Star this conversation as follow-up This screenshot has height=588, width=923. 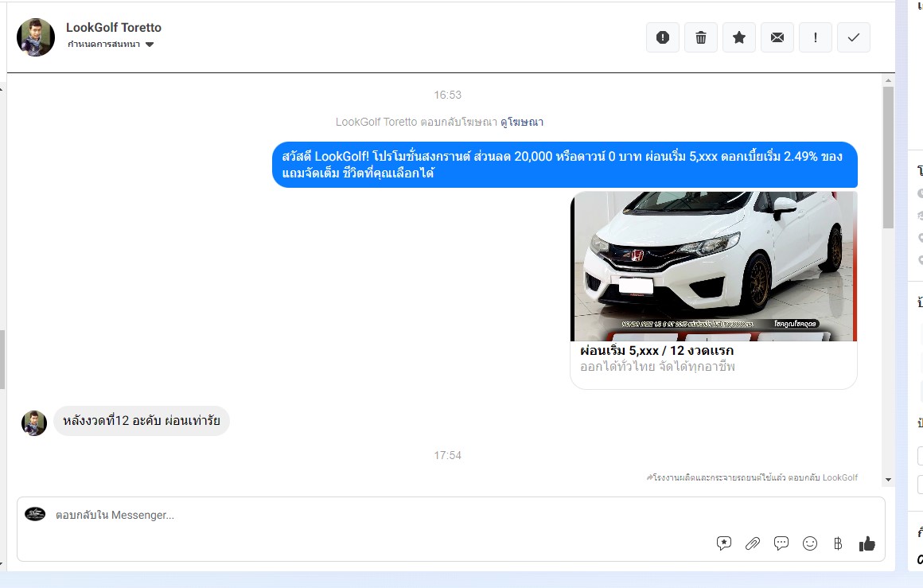739,37
